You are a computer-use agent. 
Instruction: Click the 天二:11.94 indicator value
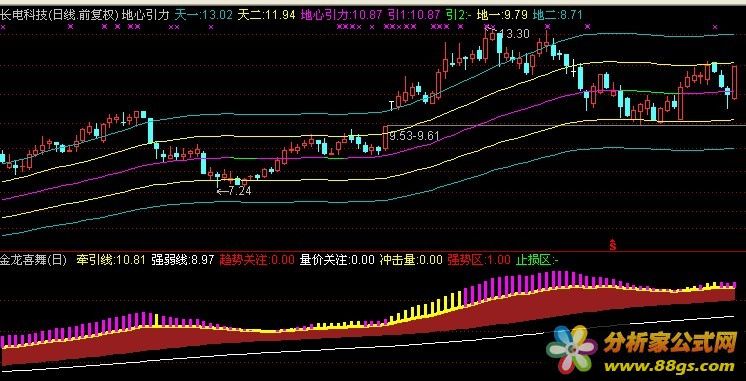pos(266,15)
